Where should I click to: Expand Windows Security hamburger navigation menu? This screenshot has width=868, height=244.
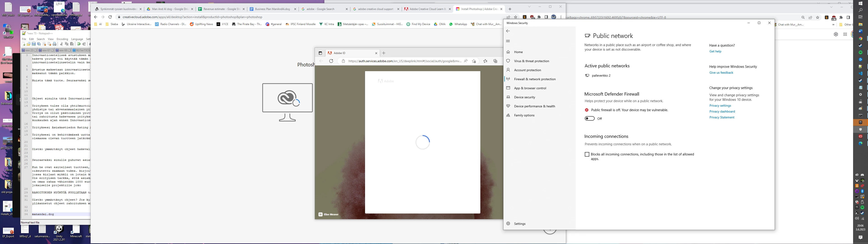[508, 41]
